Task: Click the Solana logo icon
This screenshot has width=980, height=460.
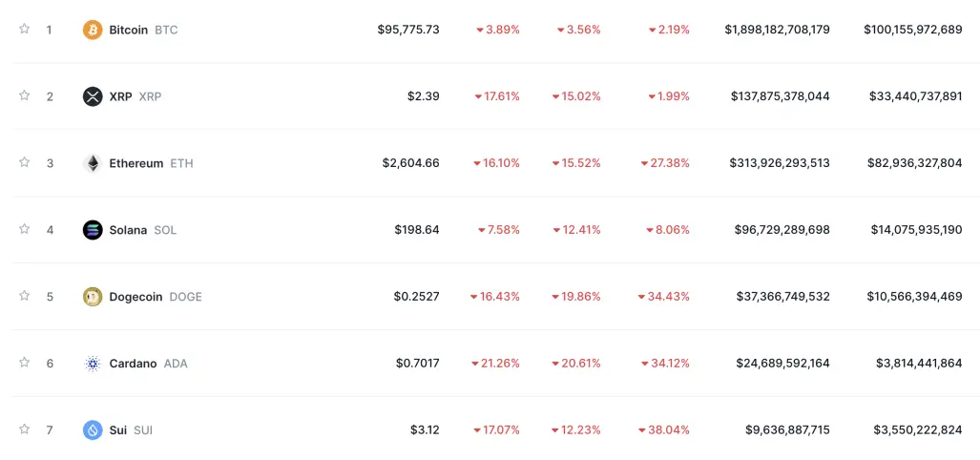Action: pyautogui.click(x=93, y=230)
